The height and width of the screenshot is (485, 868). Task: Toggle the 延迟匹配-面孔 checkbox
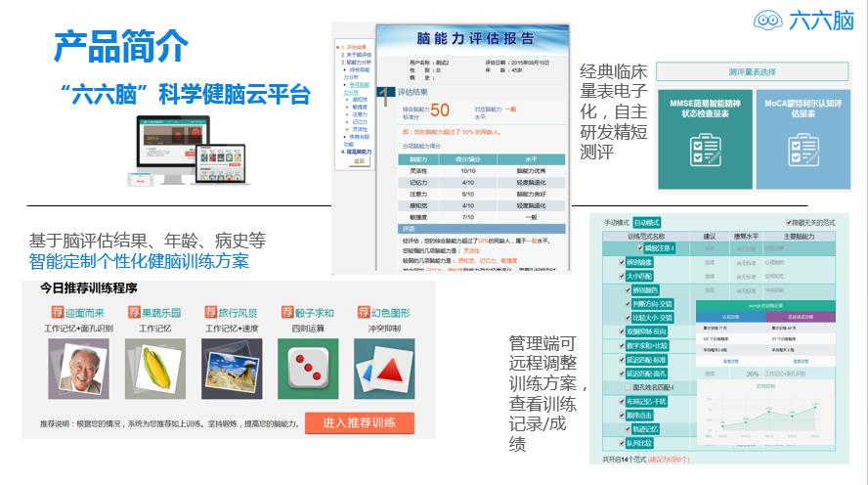click(622, 374)
